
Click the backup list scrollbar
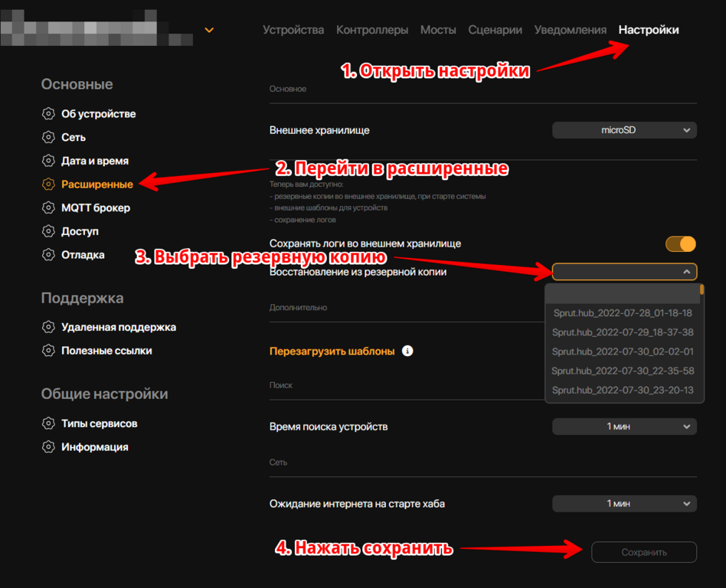701,290
